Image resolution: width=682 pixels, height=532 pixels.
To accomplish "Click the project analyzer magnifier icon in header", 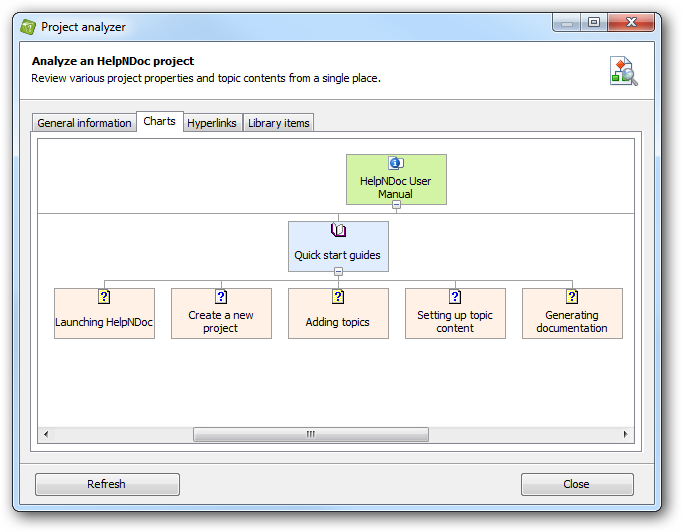I will pos(623,71).
